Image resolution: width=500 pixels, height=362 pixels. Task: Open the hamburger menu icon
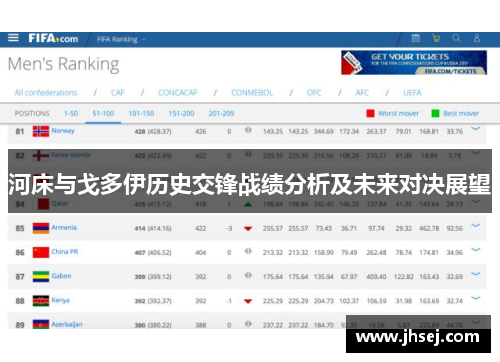coord(13,38)
